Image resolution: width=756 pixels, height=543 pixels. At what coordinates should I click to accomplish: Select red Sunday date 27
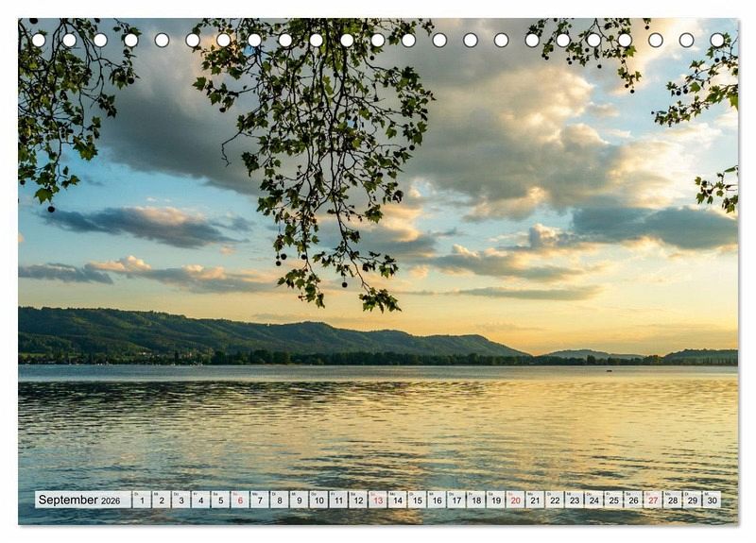pyautogui.click(x=652, y=500)
